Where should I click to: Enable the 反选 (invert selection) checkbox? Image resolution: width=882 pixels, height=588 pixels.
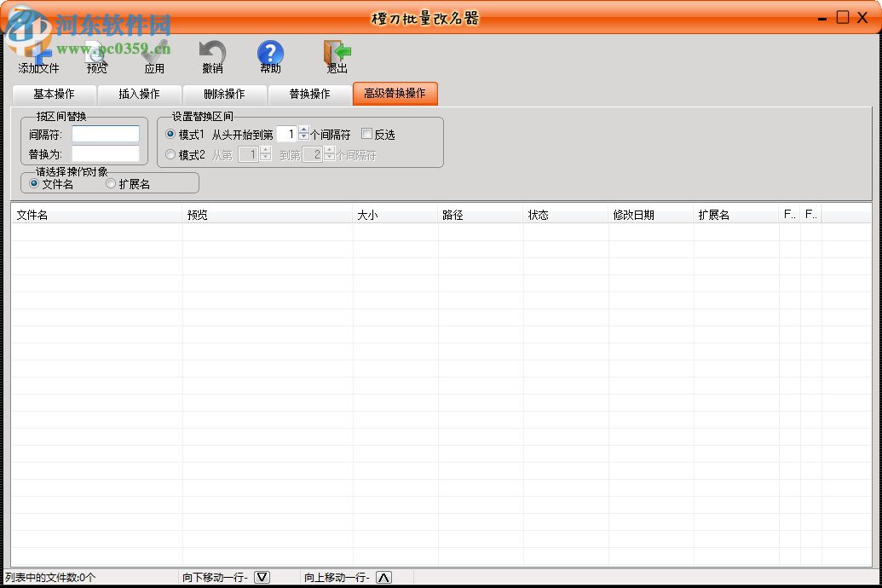click(366, 134)
